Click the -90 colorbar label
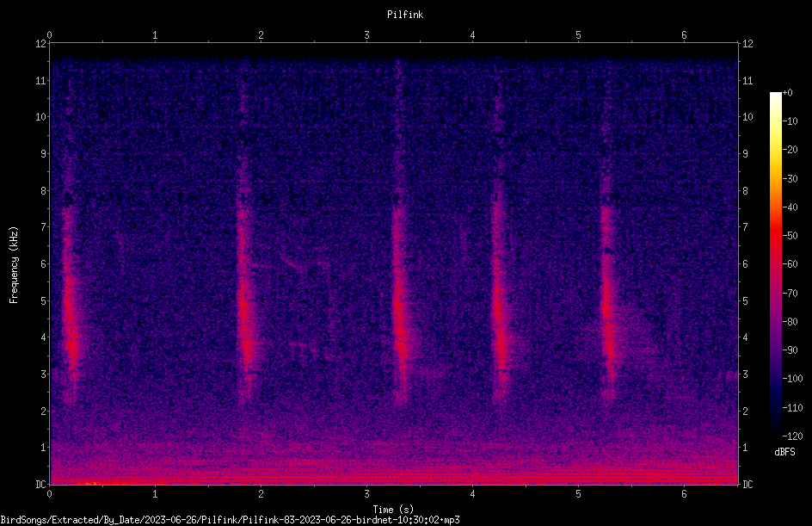Image resolution: width=812 pixels, height=526 pixels. coord(790,350)
